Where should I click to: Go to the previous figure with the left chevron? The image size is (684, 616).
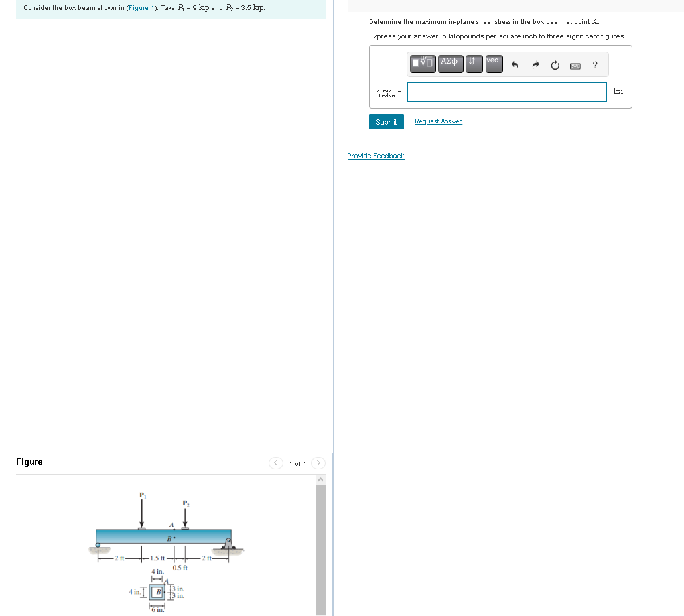275,463
